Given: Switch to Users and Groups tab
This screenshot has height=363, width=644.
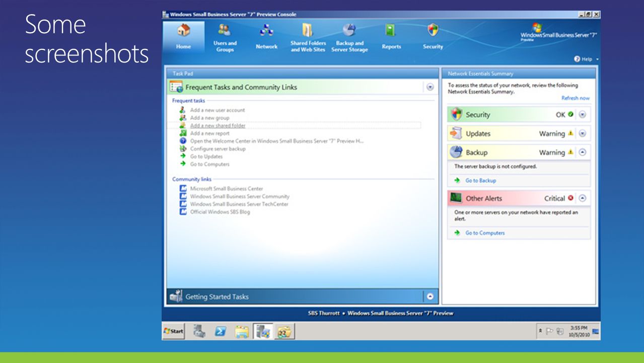Looking at the screenshot, I should tap(225, 38).
